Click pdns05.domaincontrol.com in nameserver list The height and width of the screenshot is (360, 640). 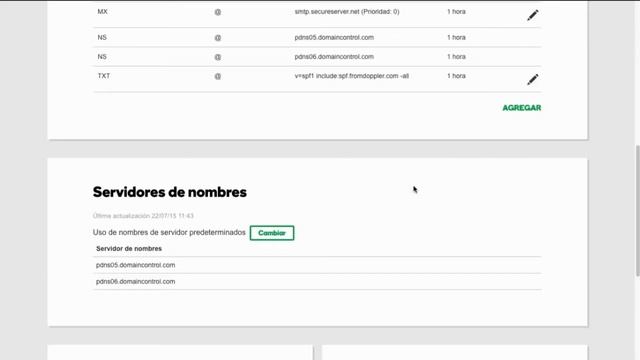(x=136, y=265)
